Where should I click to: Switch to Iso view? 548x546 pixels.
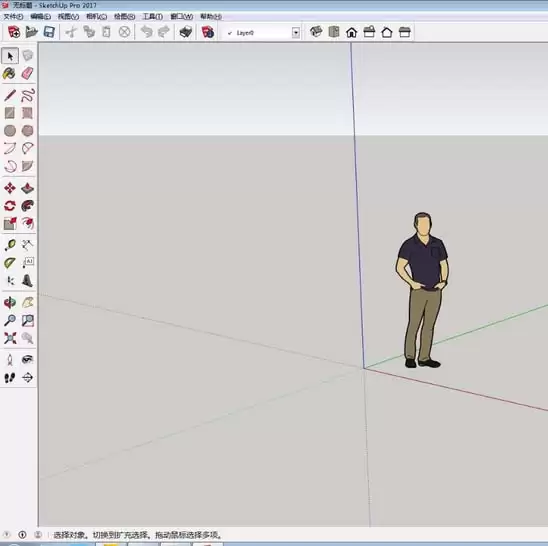(316, 32)
